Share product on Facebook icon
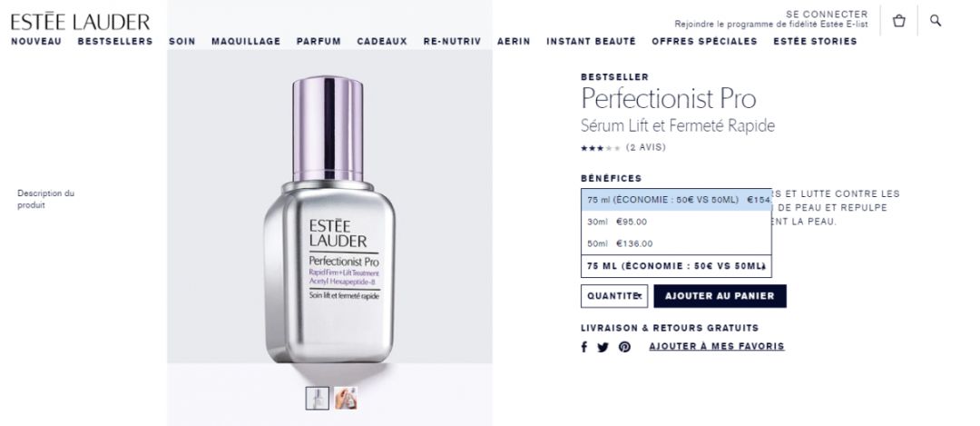The width and height of the screenshot is (980, 426). (x=583, y=347)
